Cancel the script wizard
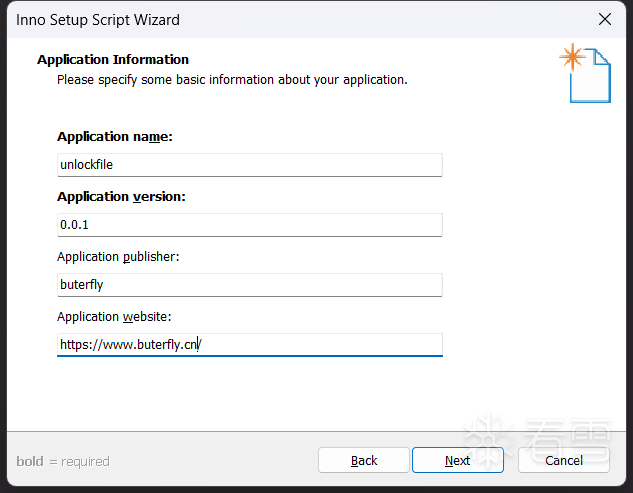This screenshot has width=633, height=493. [564, 460]
